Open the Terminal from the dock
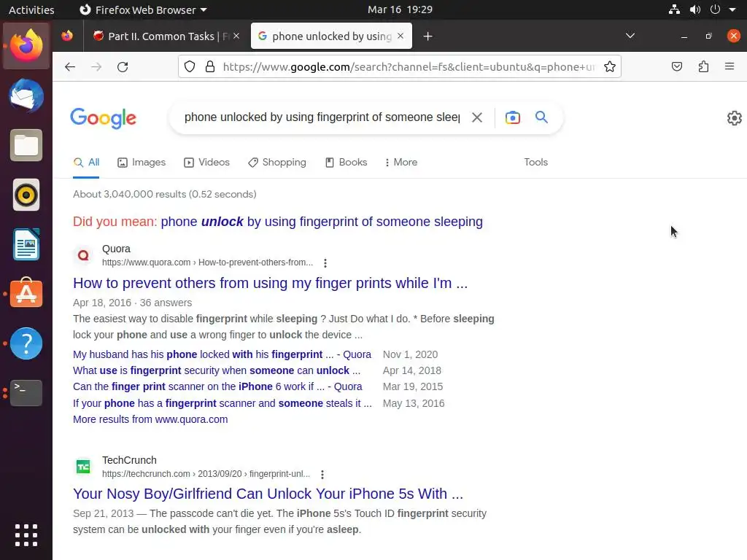 pyautogui.click(x=26, y=393)
